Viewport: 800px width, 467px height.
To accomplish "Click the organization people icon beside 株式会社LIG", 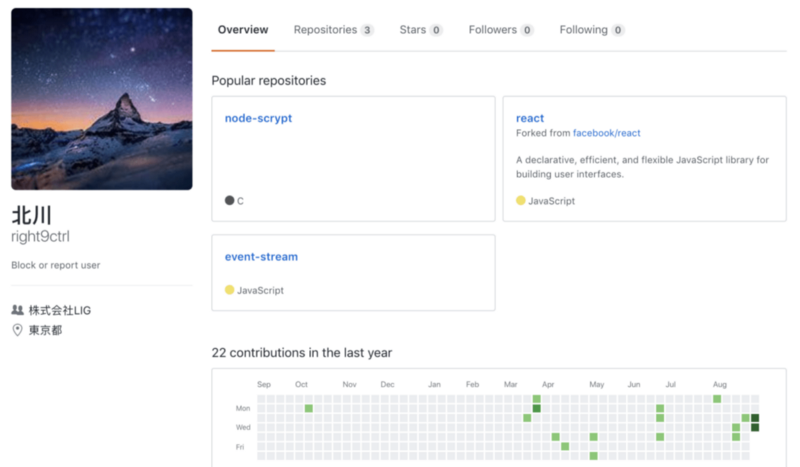I will pyautogui.click(x=17, y=311).
